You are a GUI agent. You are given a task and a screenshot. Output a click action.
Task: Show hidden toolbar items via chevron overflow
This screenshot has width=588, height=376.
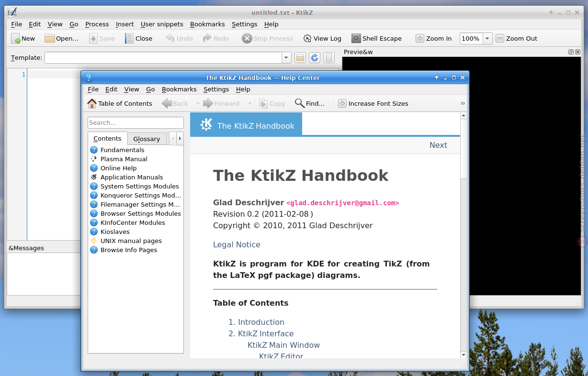click(463, 103)
